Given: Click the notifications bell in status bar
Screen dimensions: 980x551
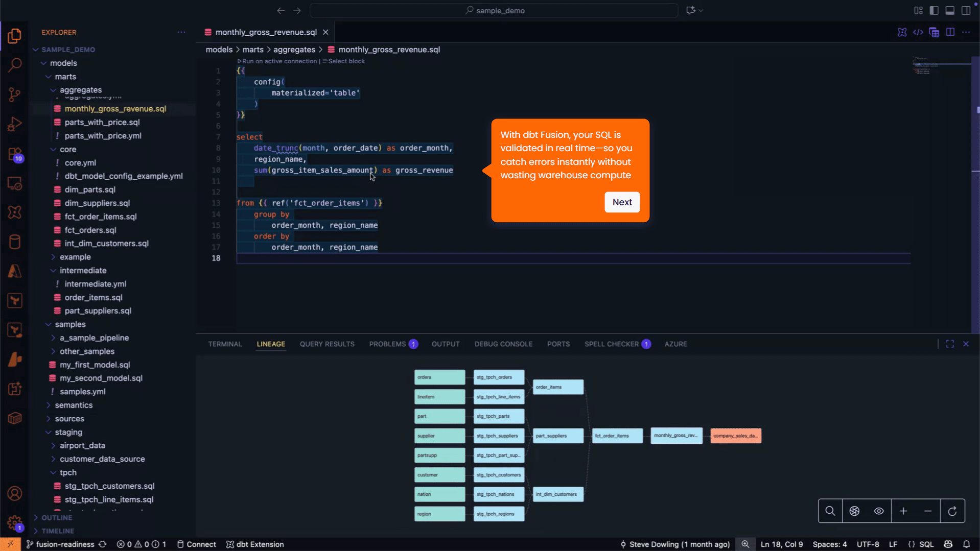Looking at the screenshot, I should click(966, 544).
